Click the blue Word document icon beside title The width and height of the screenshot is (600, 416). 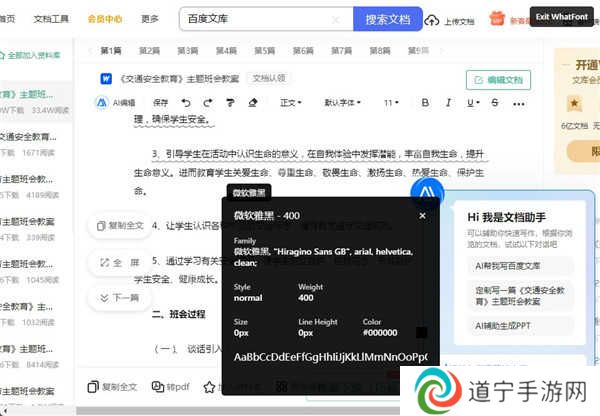(106, 79)
